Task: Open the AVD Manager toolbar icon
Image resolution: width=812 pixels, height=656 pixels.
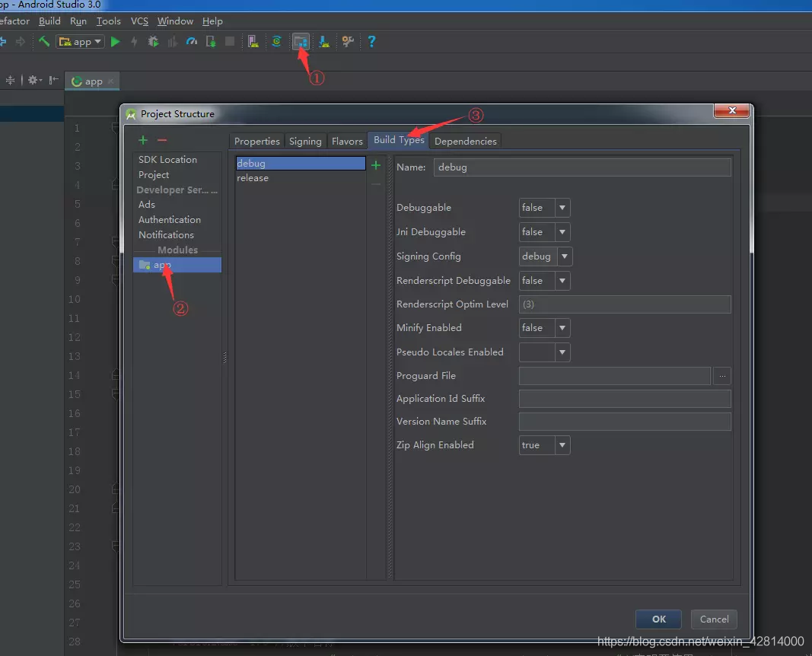Action: pos(251,41)
